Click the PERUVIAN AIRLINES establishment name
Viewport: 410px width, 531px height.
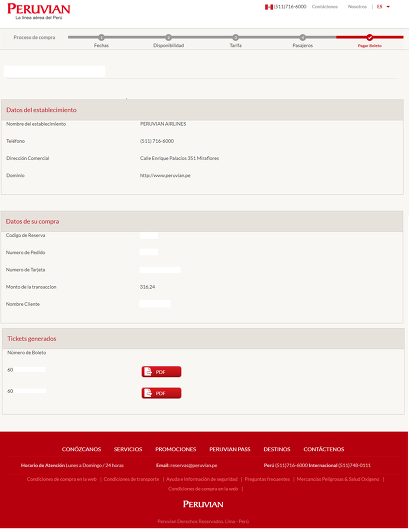tap(163, 124)
